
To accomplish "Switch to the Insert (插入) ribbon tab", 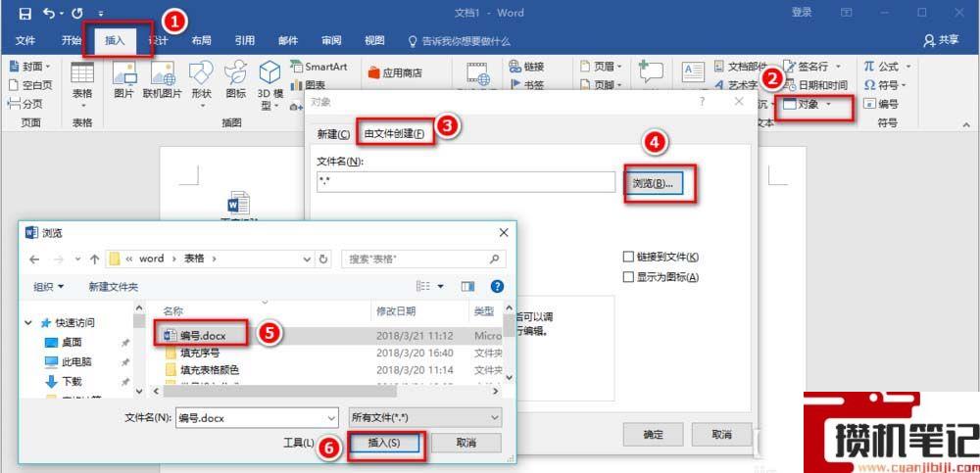I will [115, 40].
